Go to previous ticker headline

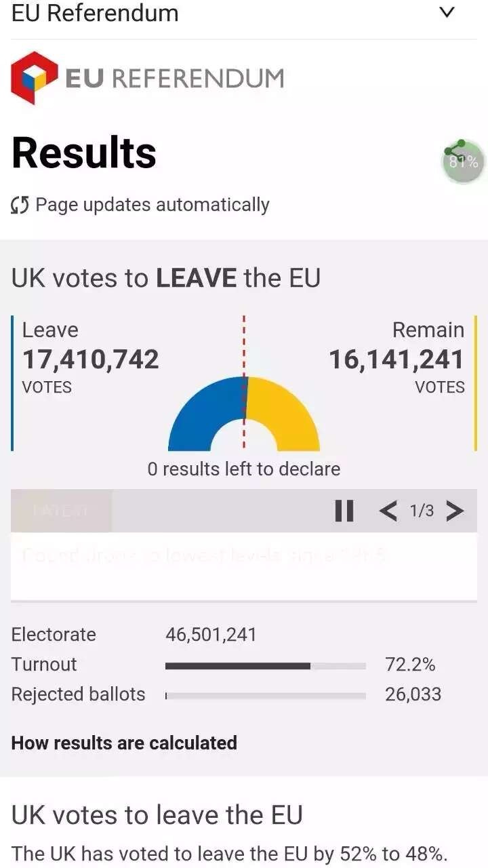pyautogui.click(x=388, y=511)
